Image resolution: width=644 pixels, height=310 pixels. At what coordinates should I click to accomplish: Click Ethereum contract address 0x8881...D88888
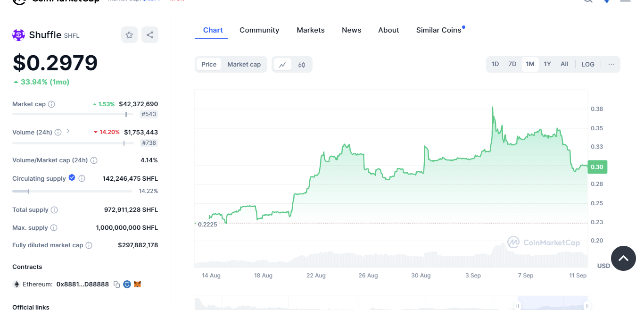pos(83,285)
